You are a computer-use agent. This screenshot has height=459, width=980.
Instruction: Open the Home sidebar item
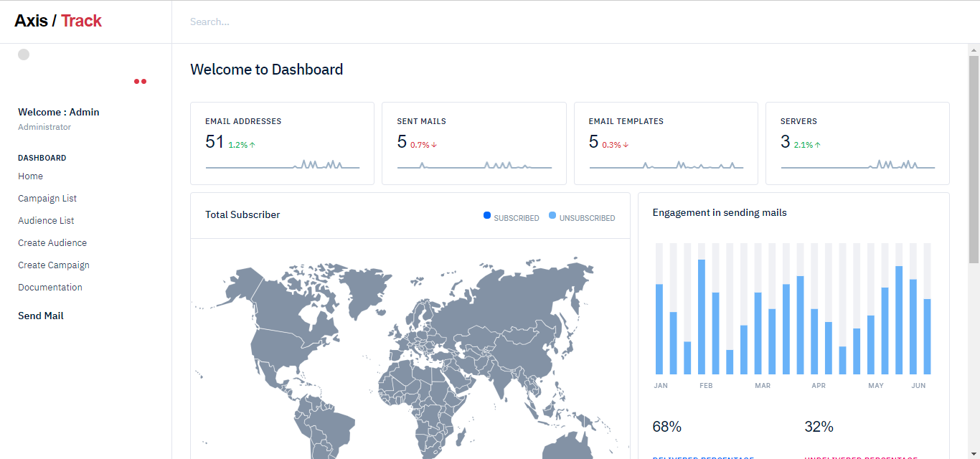coord(31,176)
